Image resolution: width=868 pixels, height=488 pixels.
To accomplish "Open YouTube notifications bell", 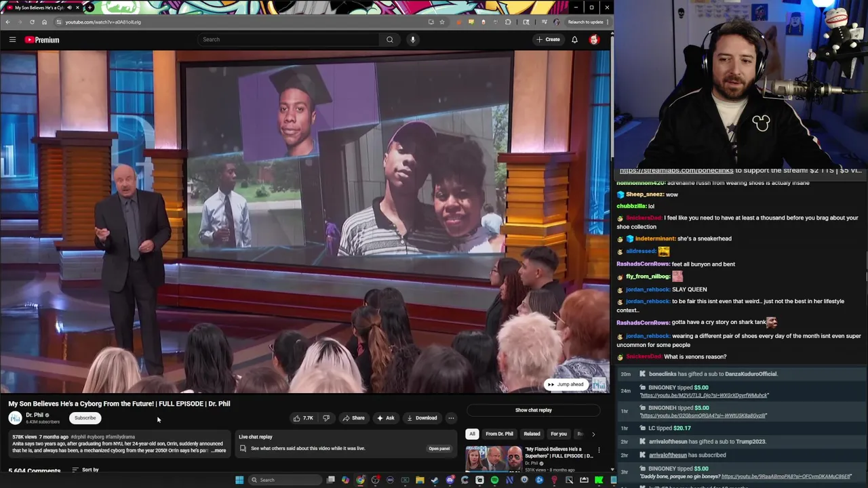I will pyautogui.click(x=574, y=39).
